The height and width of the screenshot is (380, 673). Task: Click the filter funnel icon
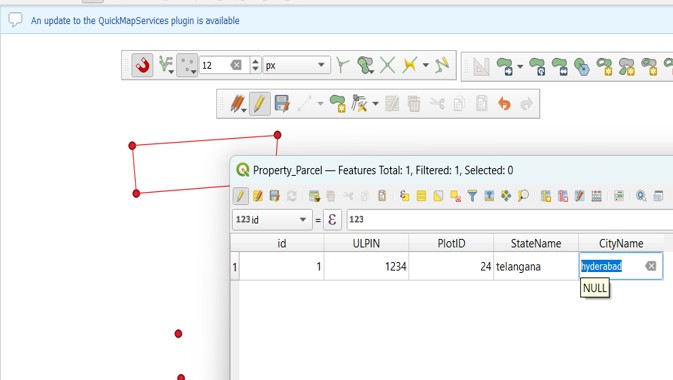click(472, 196)
